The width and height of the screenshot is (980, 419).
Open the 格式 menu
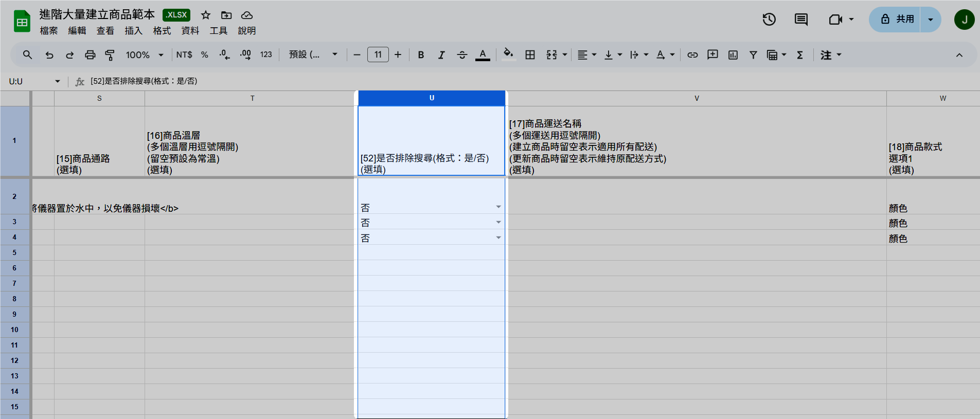click(162, 31)
